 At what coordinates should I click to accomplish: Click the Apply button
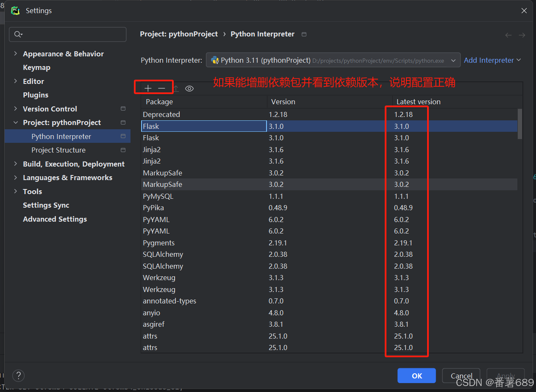coord(505,375)
